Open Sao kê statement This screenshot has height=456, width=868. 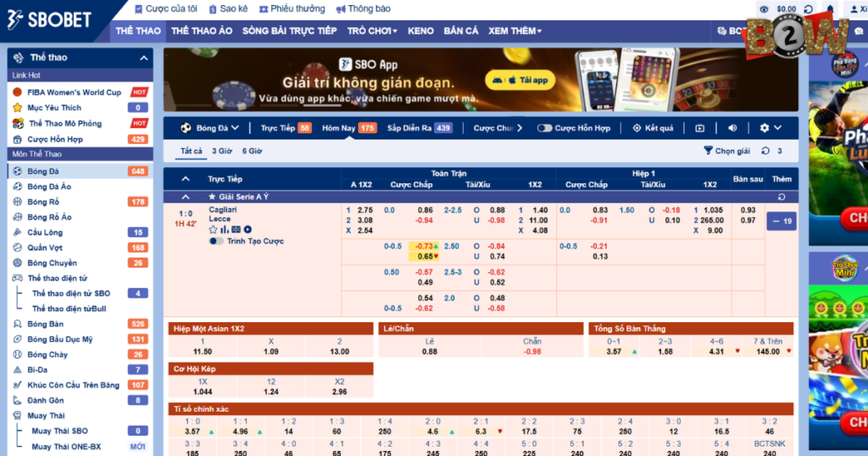[228, 8]
